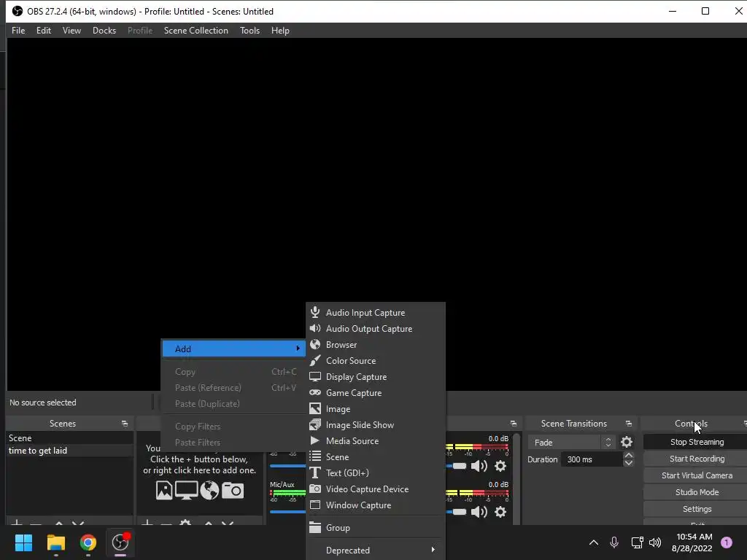
Task: Click Paste (Duplicate) in the context menu
Action: [x=233, y=404]
